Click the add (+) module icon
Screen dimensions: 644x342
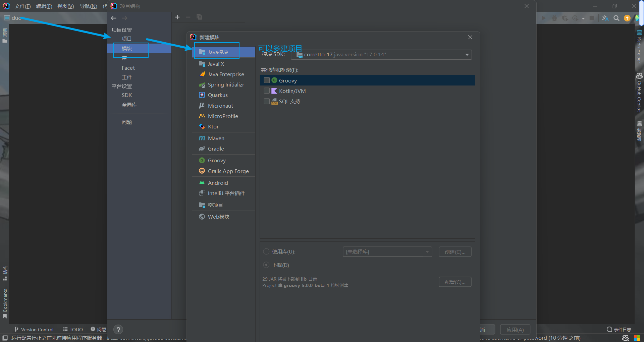tap(177, 17)
